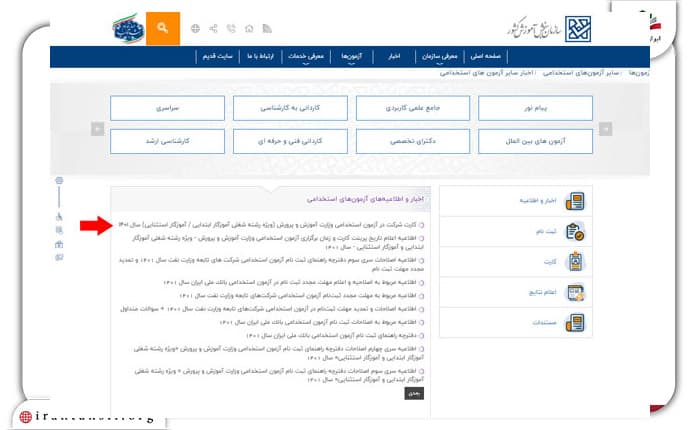This screenshot has width=700, height=430.
Task: Open اطلاعیه سری سوم اصلاحات آموزش و پرورش link
Action: pyautogui.click(x=279, y=375)
